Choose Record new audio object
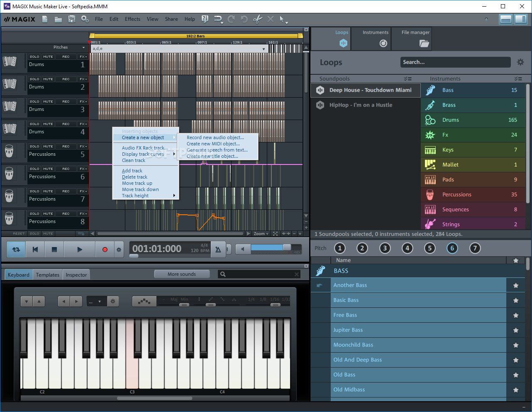532x412 pixels. point(215,137)
